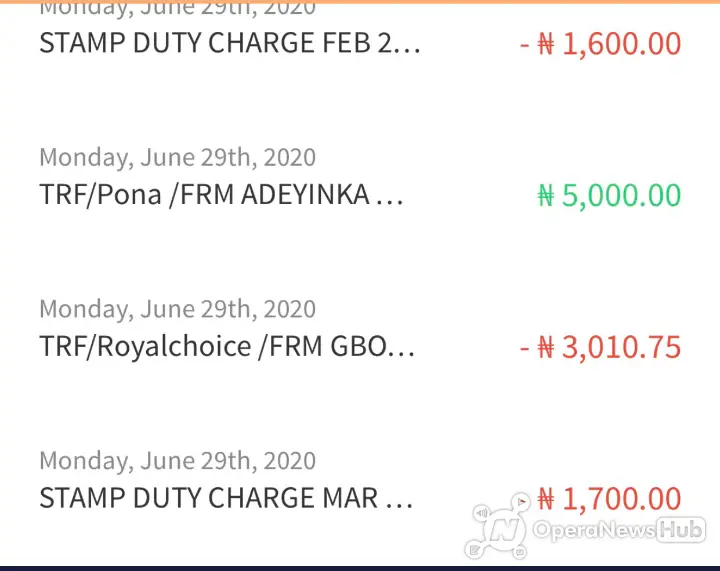Click the date above STAMP DUTY MAR entry

pyautogui.click(x=178, y=460)
